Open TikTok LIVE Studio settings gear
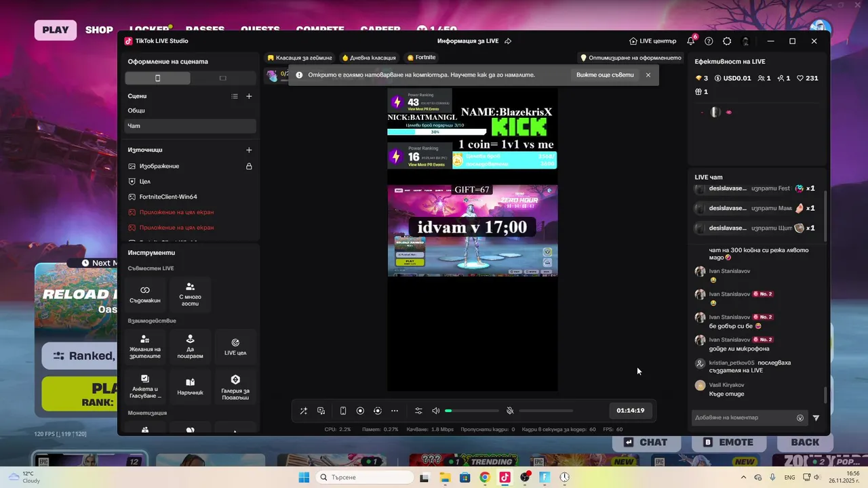The image size is (868, 488). click(x=727, y=41)
